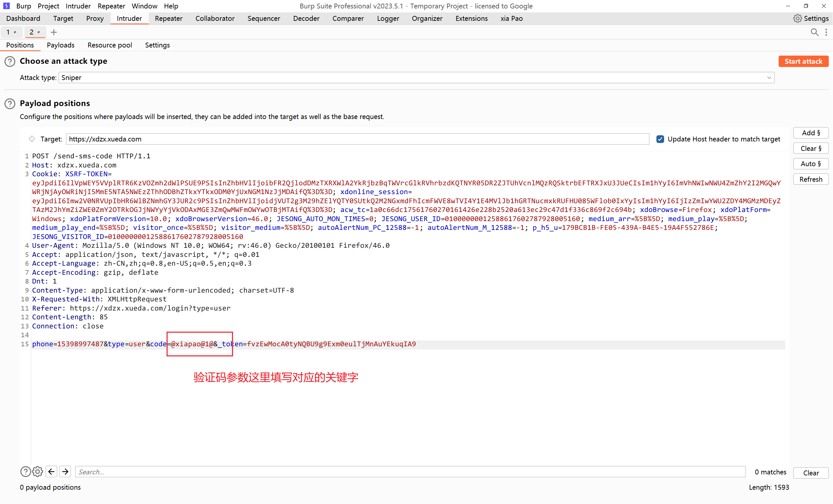
Task: Close Intruder tab 2
Action: (x=39, y=32)
